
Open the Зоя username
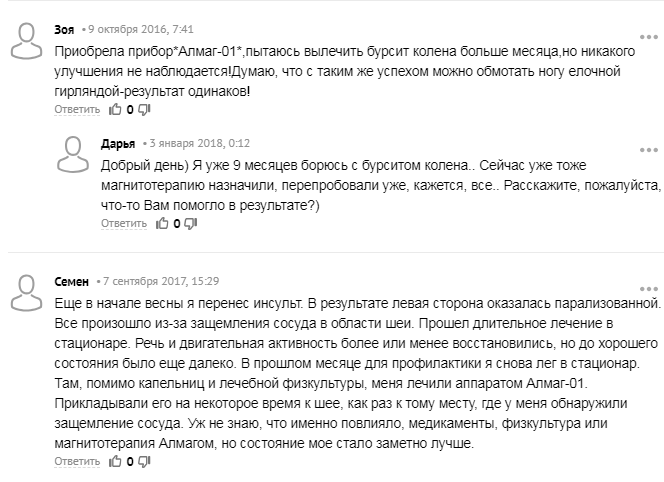coord(63,29)
